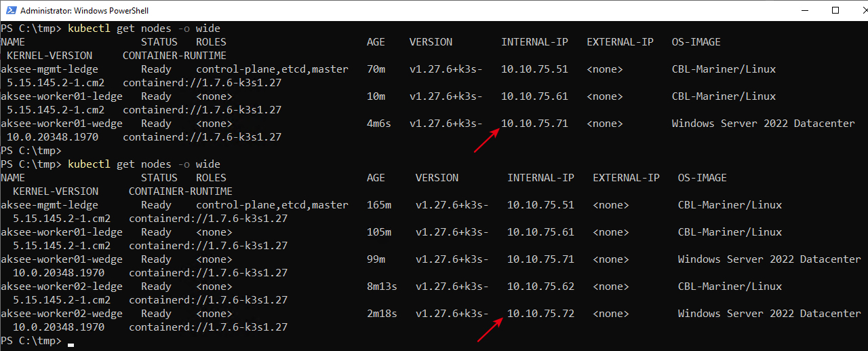
Task: Click the internal IP 10.10.75.62
Action: pyautogui.click(x=540, y=287)
